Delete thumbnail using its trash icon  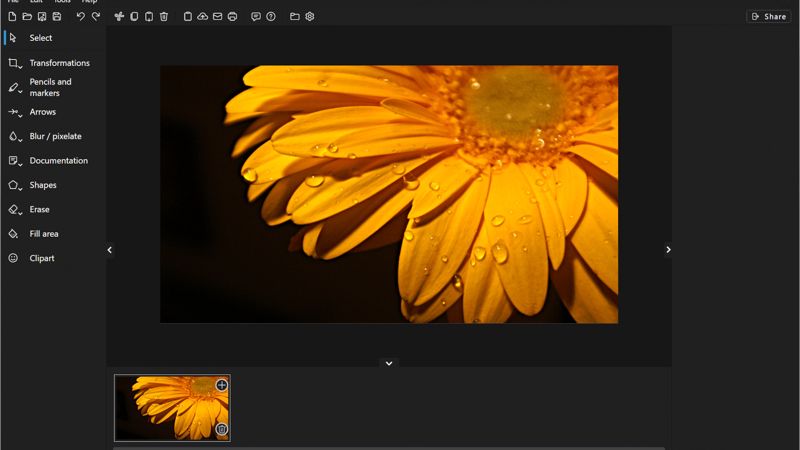221,430
